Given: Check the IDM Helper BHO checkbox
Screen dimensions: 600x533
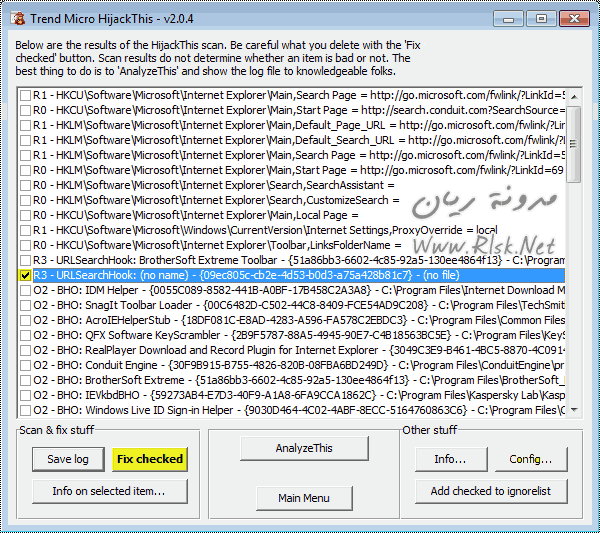Looking at the screenshot, I should [x=25, y=290].
